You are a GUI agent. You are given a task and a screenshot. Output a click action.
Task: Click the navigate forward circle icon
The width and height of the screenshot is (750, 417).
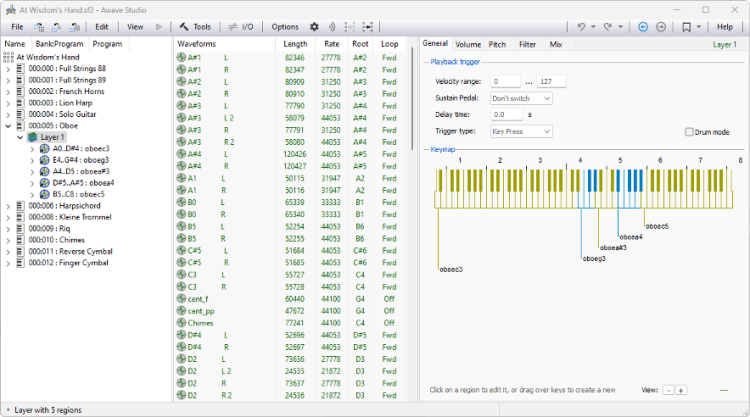pos(661,26)
